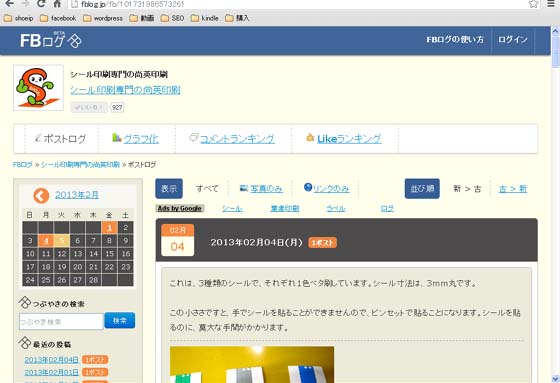Click the Ads by Google label
The image size is (560, 383).
(x=180, y=208)
